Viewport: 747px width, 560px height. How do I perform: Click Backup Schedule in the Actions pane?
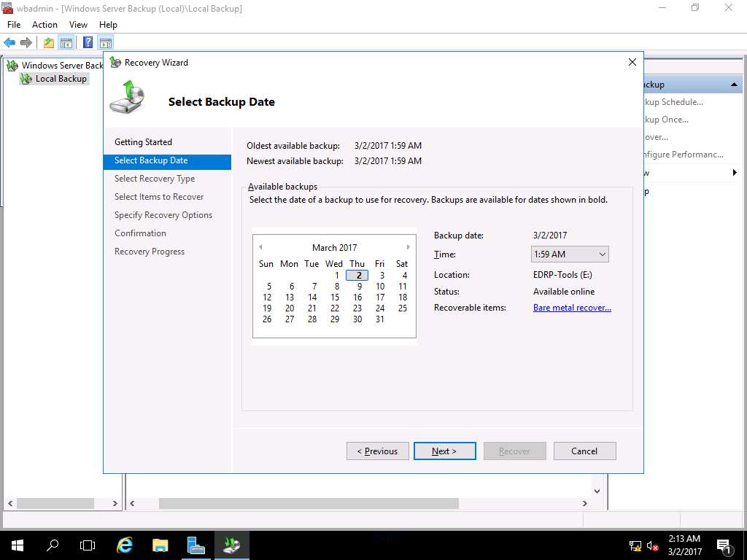click(673, 102)
